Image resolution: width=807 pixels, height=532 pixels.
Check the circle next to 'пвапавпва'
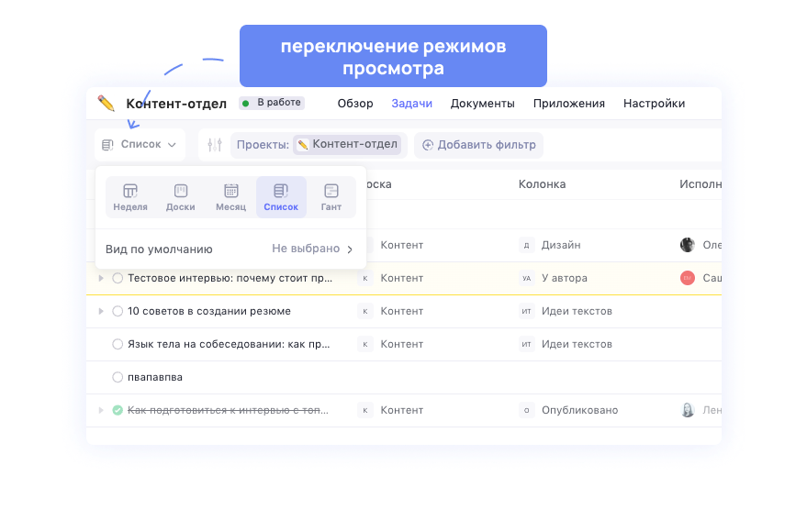117,376
